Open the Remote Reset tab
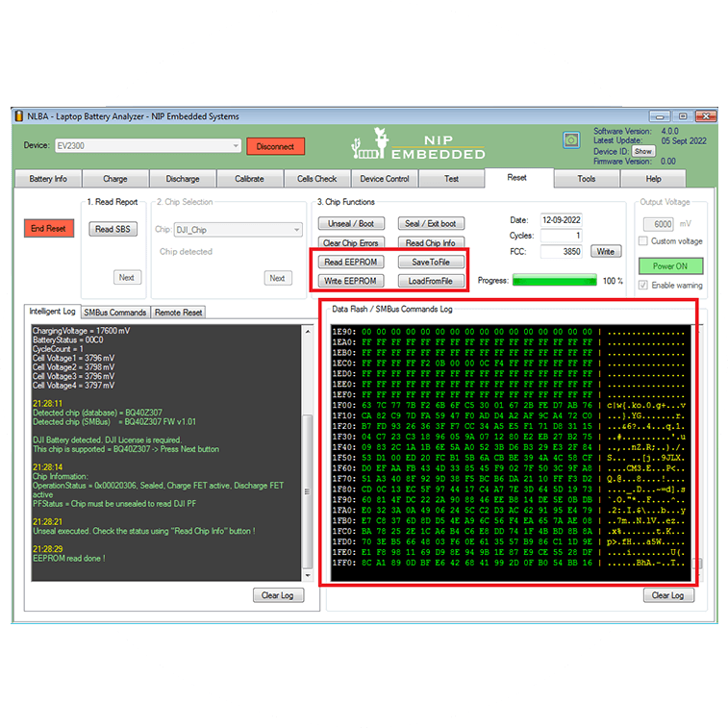The height and width of the screenshot is (728, 728). click(178, 313)
